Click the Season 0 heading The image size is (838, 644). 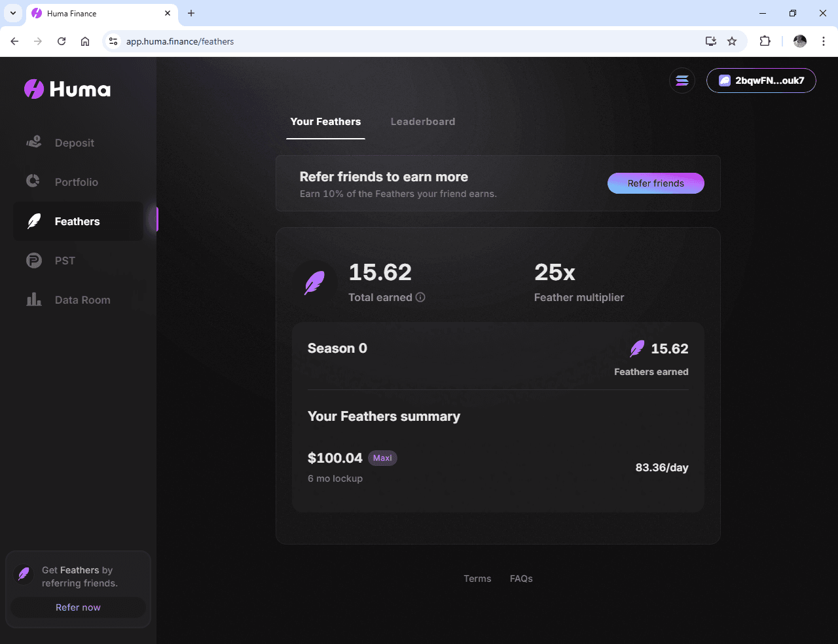tap(337, 348)
